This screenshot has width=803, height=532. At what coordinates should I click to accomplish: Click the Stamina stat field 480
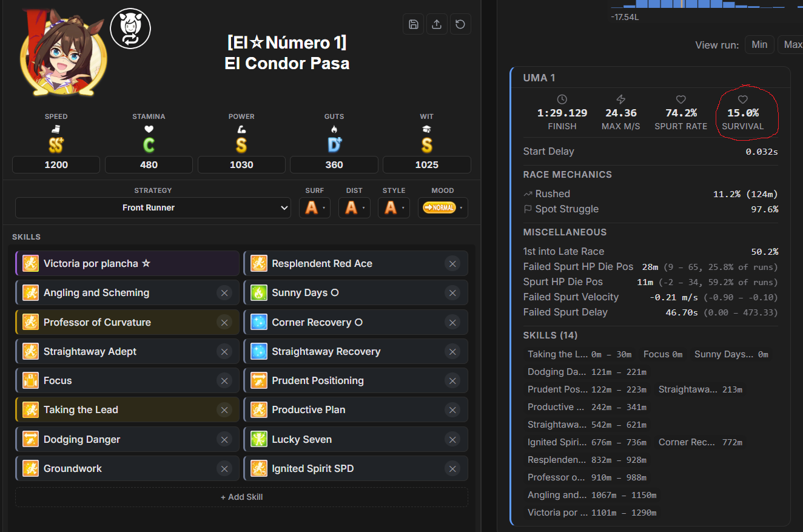click(x=149, y=164)
